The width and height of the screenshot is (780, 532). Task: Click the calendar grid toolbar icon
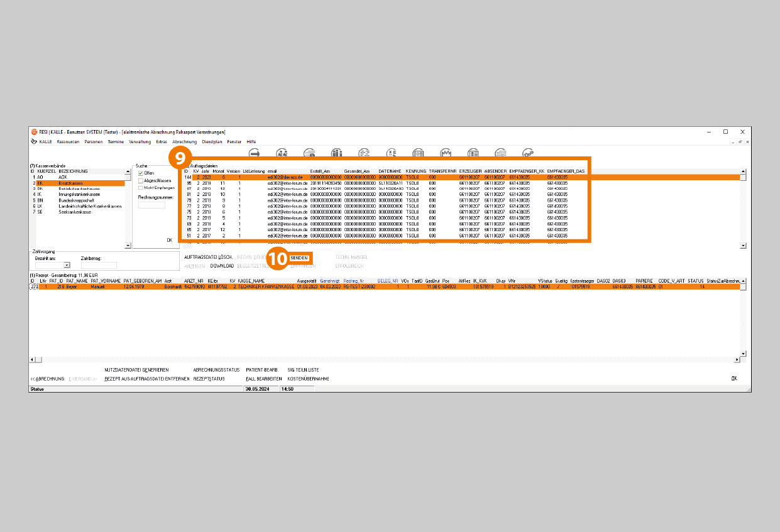(500, 153)
